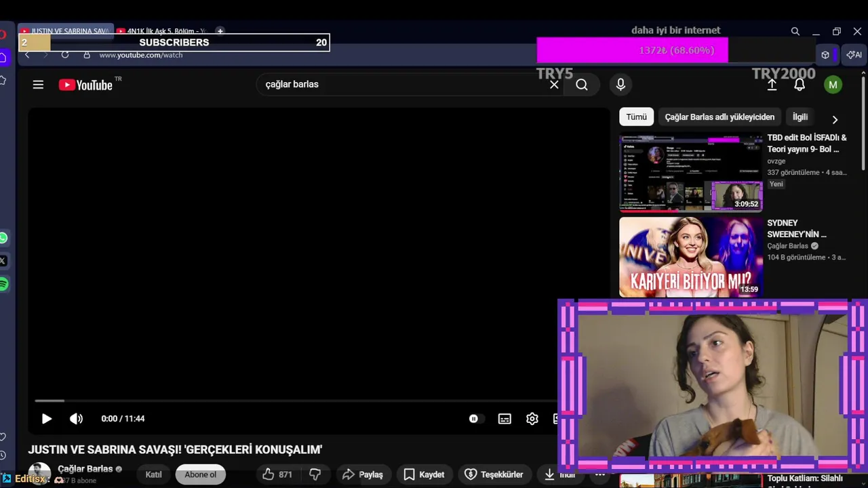Select the Tümü filter chip
Image resolution: width=868 pixels, height=488 pixels.
636,117
